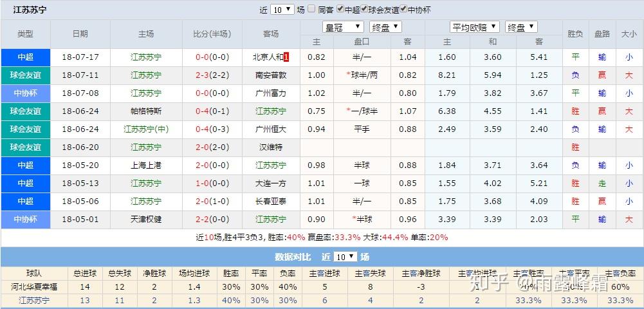Click the 上海上港 team link
The height and width of the screenshot is (309, 644).
pos(146,165)
